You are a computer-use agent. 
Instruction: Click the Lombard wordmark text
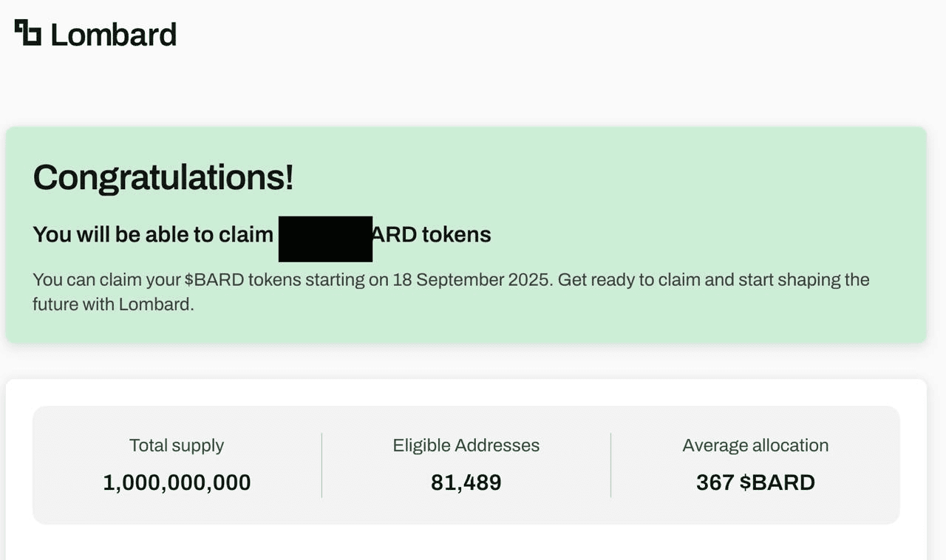(114, 35)
